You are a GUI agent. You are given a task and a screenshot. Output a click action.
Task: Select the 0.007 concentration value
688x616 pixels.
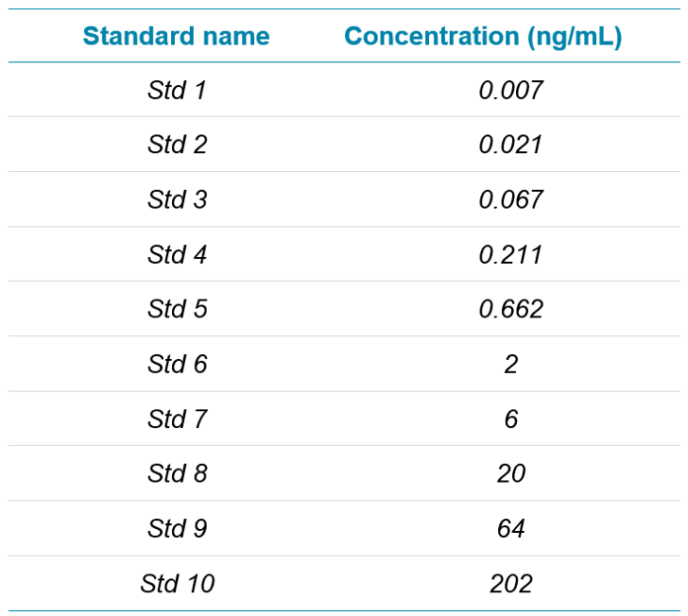point(510,90)
